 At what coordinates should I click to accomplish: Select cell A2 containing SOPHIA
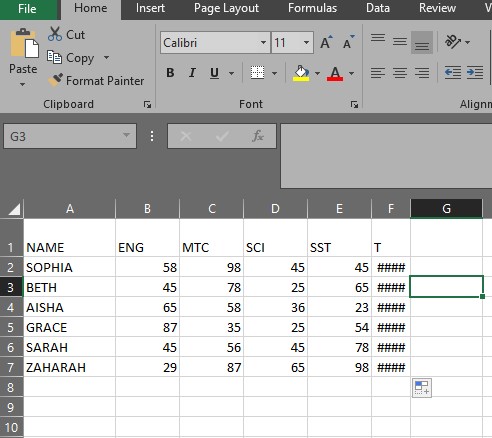click(x=69, y=267)
